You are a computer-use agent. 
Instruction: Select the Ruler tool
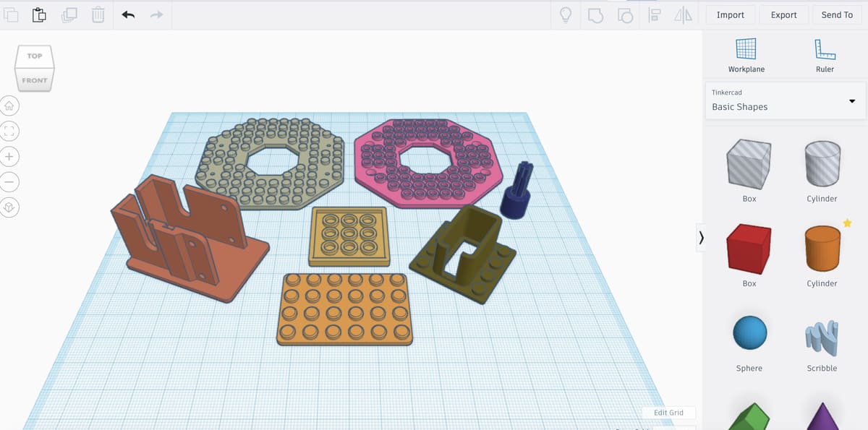pyautogui.click(x=825, y=56)
